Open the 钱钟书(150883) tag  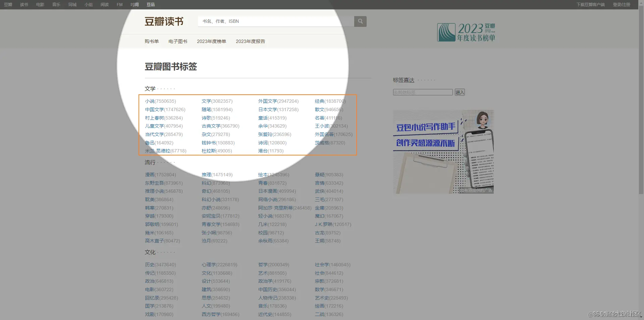tap(218, 143)
